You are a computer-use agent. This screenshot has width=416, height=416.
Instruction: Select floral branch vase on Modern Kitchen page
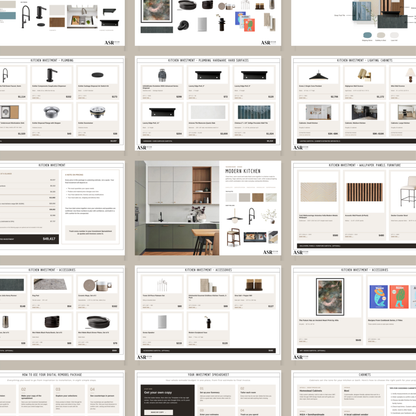(269, 216)
